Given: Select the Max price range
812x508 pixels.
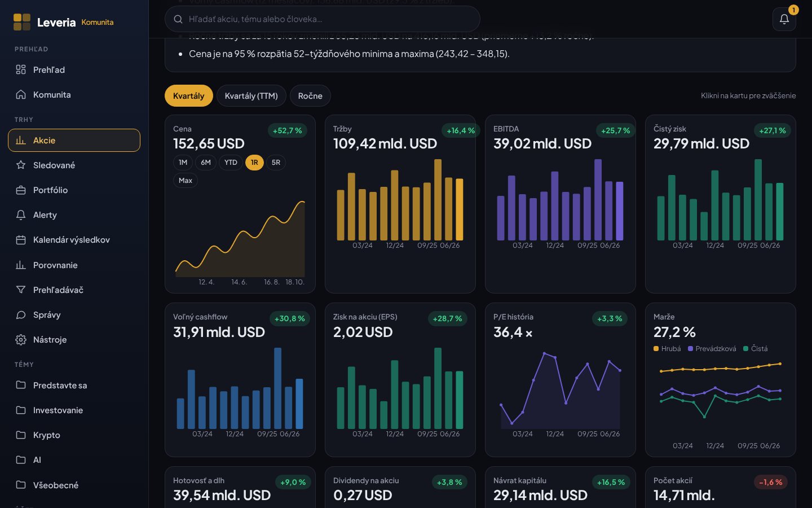Looking at the screenshot, I should (x=186, y=181).
